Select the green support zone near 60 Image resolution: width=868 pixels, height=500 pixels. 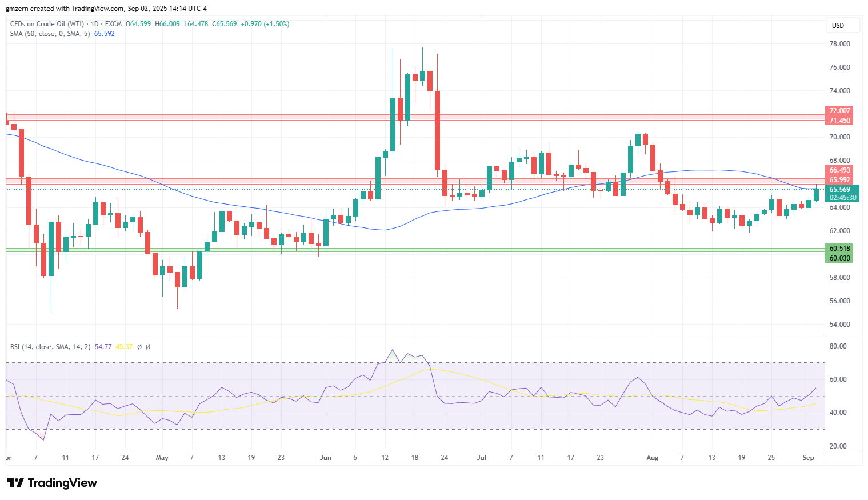click(415, 251)
